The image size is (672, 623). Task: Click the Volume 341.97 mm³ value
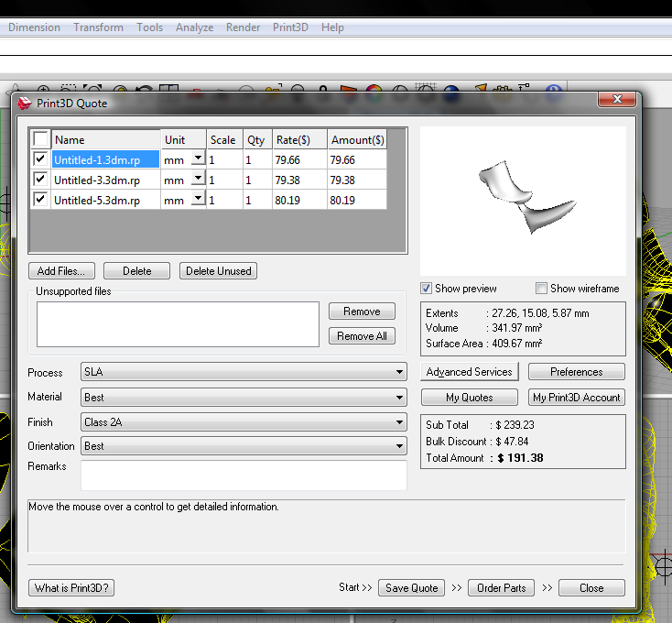pos(517,328)
